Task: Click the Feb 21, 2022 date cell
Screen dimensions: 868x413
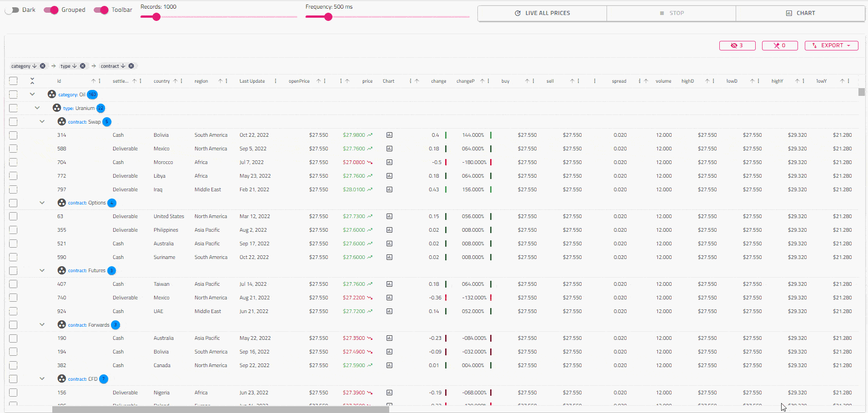Action: pyautogui.click(x=254, y=189)
